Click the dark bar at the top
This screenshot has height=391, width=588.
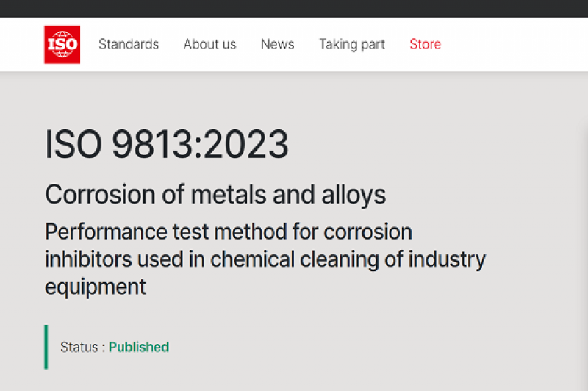(294, 8)
